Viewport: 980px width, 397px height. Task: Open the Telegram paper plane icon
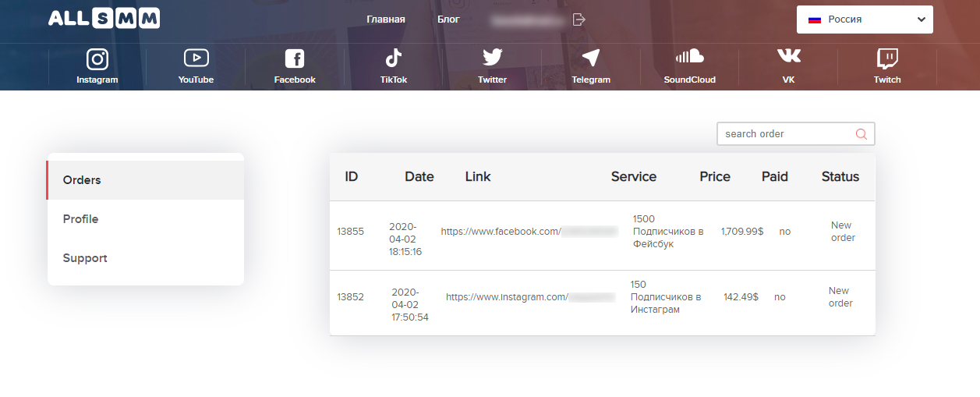[591, 58]
